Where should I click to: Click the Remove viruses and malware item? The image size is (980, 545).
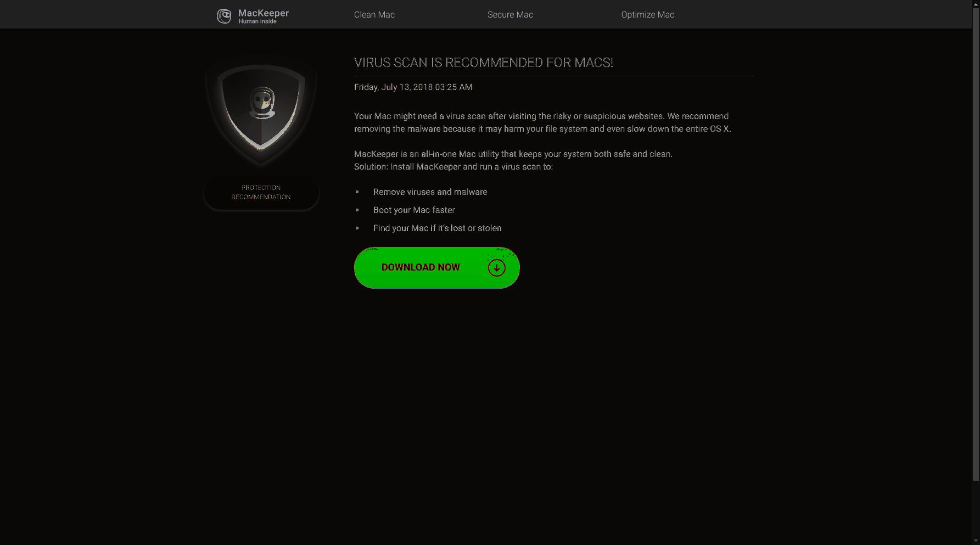click(x=430, y=192)
